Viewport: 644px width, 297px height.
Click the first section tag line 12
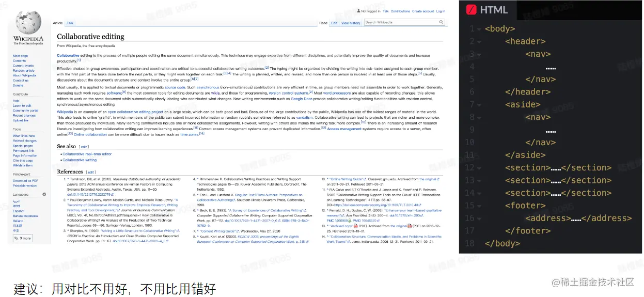(528, 167)
